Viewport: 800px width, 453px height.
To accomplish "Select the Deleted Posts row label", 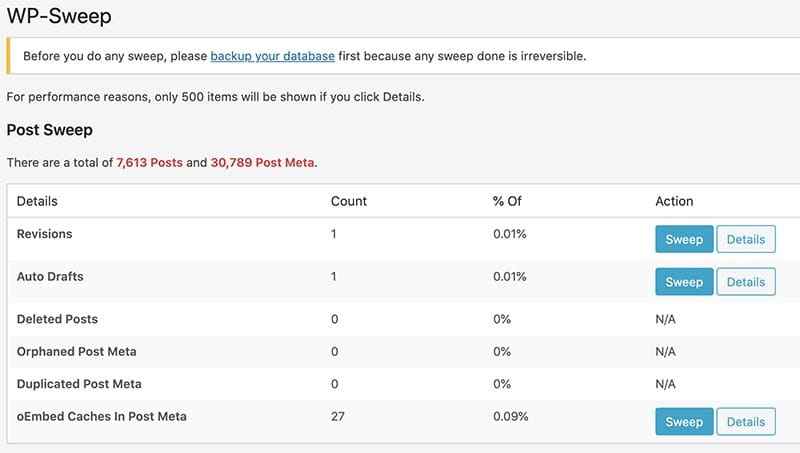I will (x=57, y=319).
